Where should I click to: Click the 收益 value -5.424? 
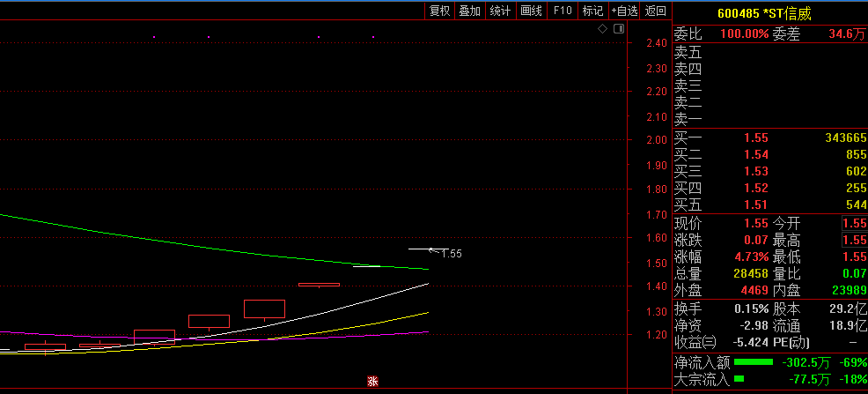[749, 343]
